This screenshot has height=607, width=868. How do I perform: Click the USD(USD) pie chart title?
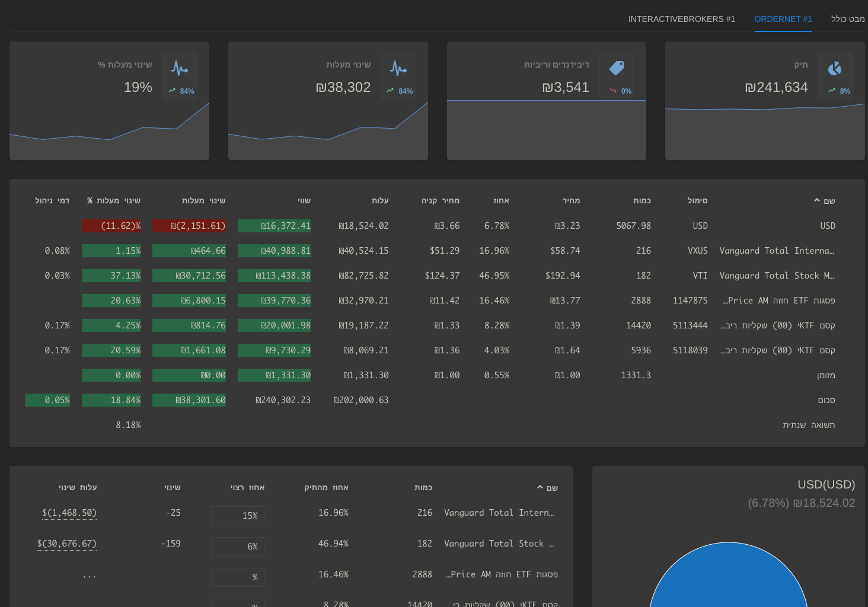click(826, 484)
